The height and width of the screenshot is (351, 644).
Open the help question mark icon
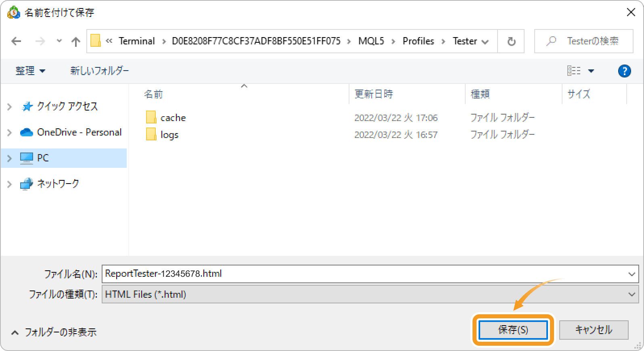624,71
